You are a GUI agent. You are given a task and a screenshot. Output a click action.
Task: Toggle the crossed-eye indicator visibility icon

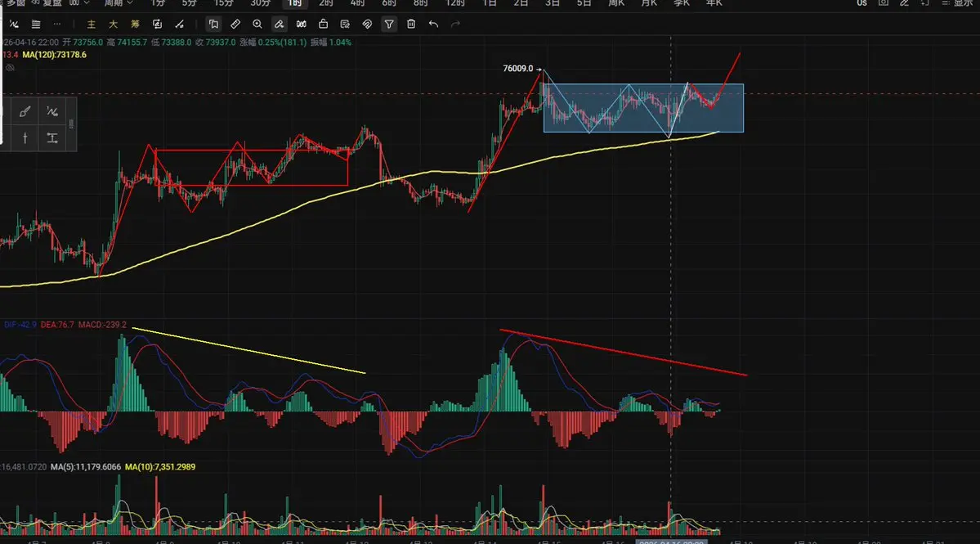pos(10,67)
